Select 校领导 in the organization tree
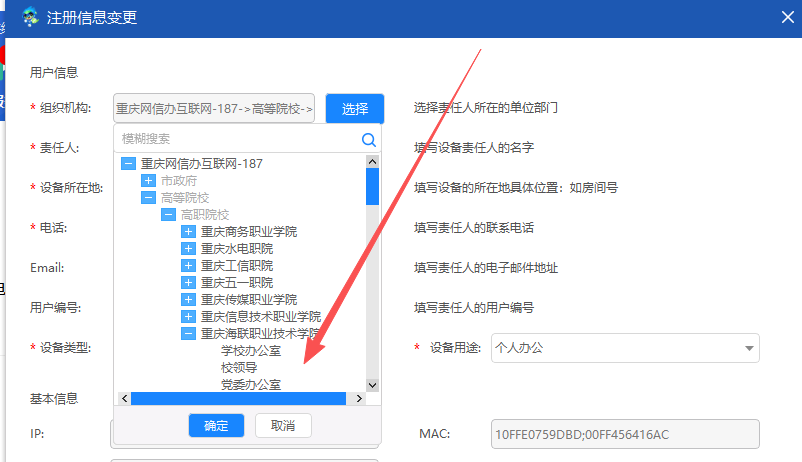Screen dimensions: 802x462 coord(239,368)
